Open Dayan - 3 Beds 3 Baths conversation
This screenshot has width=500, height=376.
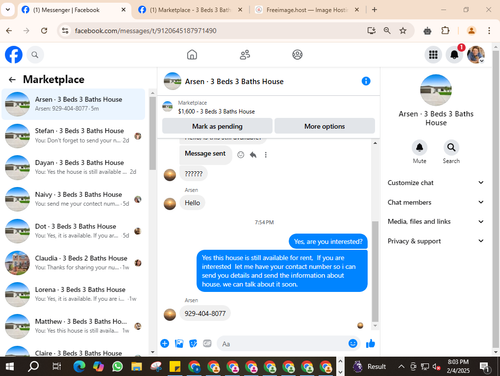(x=73, y=167)
